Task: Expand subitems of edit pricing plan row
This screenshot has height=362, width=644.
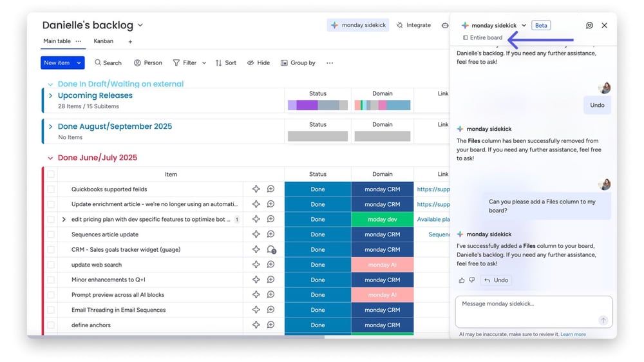Action: [x=64, y=220]
